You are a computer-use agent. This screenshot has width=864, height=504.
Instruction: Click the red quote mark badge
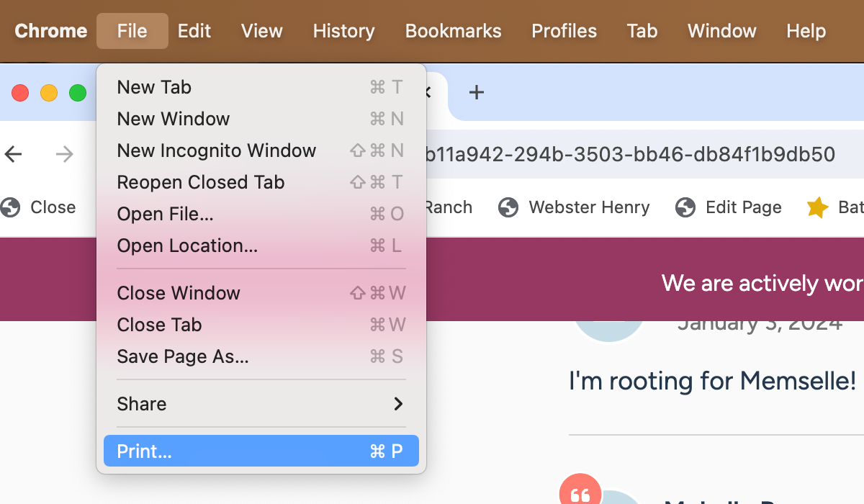(x=580, y=493)
